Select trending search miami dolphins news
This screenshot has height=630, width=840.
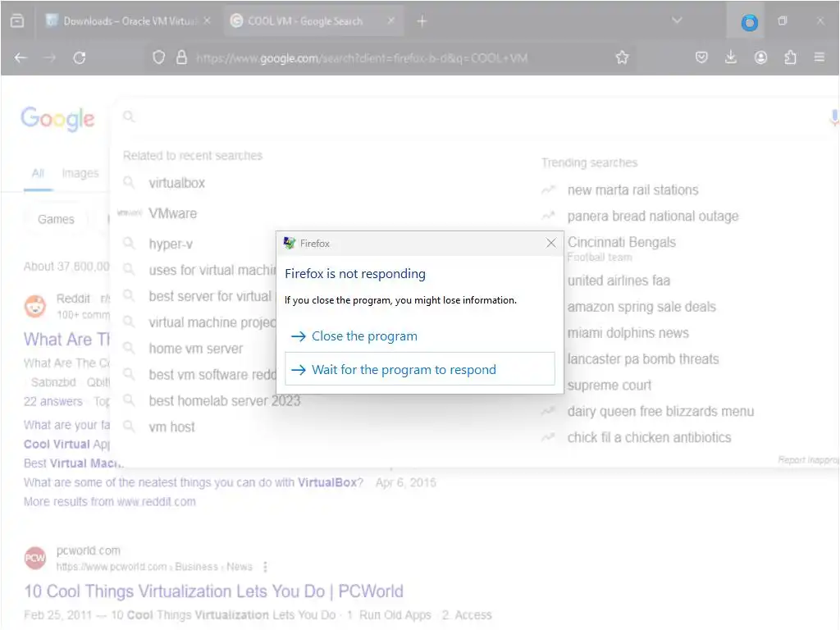pyautogui.click(x=628, y=333)
